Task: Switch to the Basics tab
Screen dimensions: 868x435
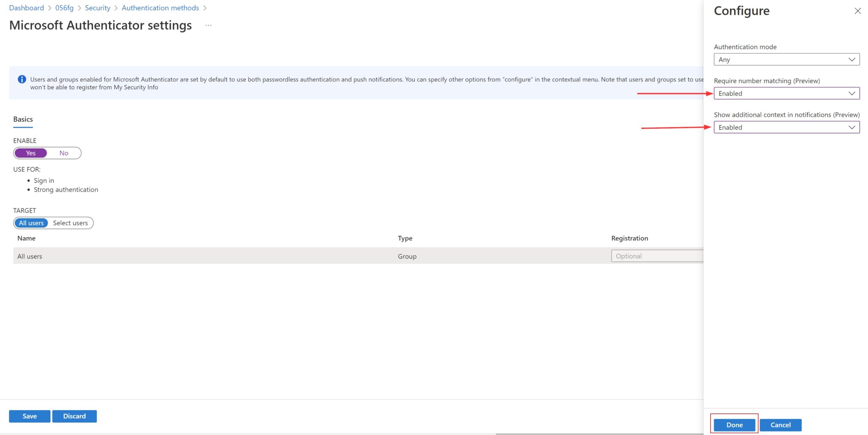Action: pyautogui.click(x=23, y=119)
